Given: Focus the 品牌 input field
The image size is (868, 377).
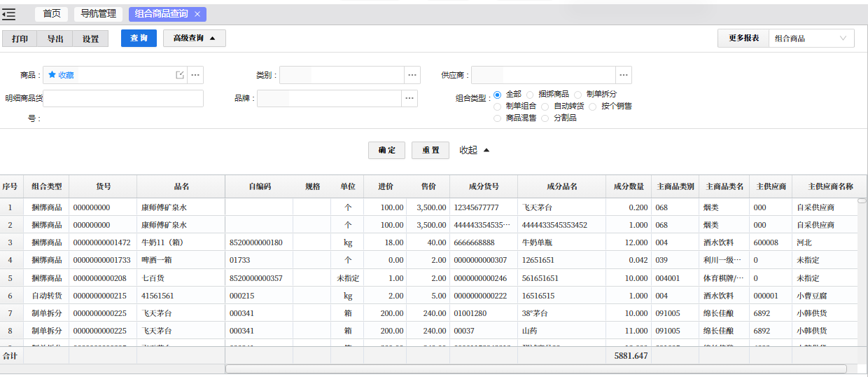Looking at the screenshot, I should click(329, 98).
